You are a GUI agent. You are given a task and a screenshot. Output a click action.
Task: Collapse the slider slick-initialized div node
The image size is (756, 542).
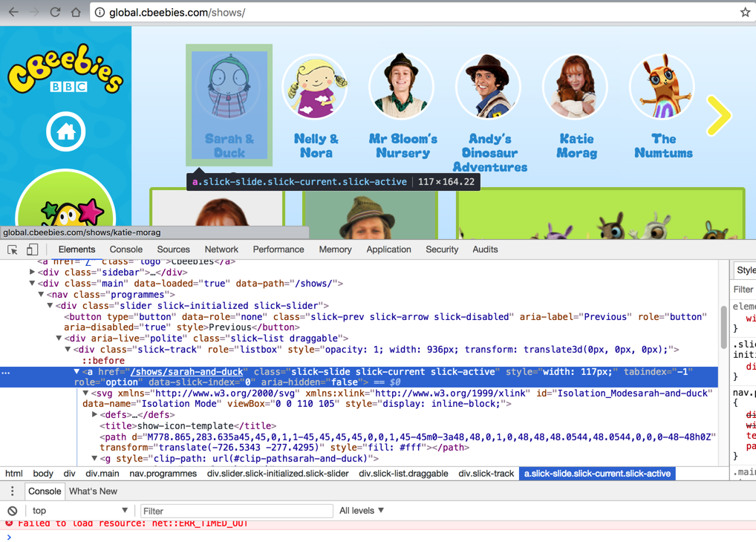tap(50, 305)
